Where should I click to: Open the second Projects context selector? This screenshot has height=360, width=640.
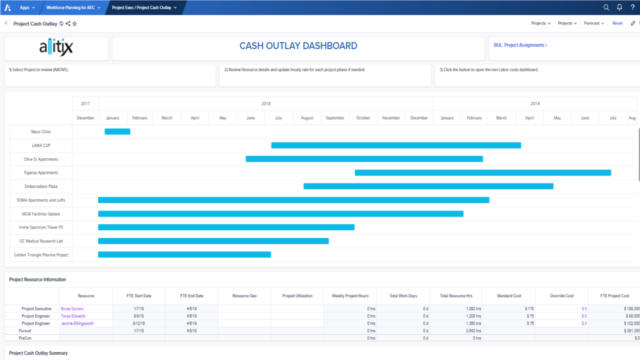[x=567, y=23]
